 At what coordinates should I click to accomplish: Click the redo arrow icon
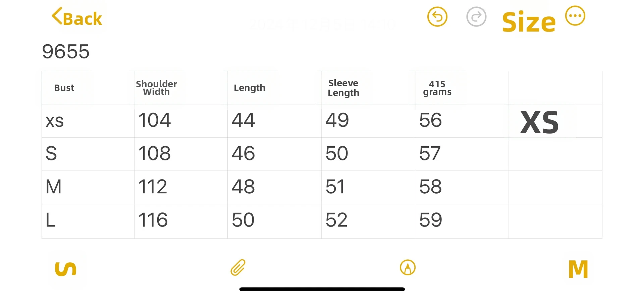pyautogui.click(x=476, y=16)
